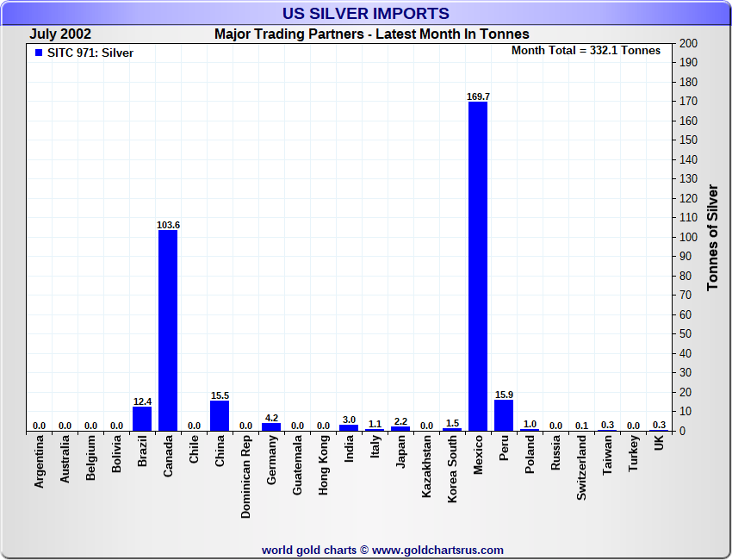Click the 169.7 value label above Mexico

coord(478,96)
